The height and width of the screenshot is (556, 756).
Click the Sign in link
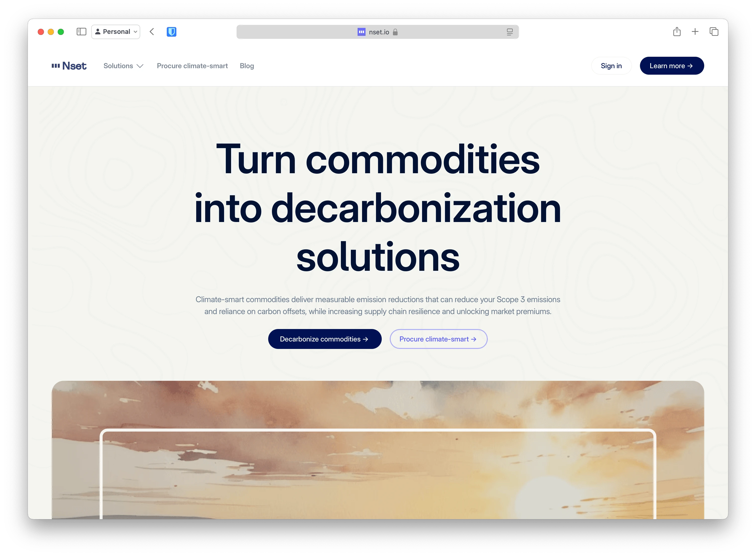tap(611, 66)
